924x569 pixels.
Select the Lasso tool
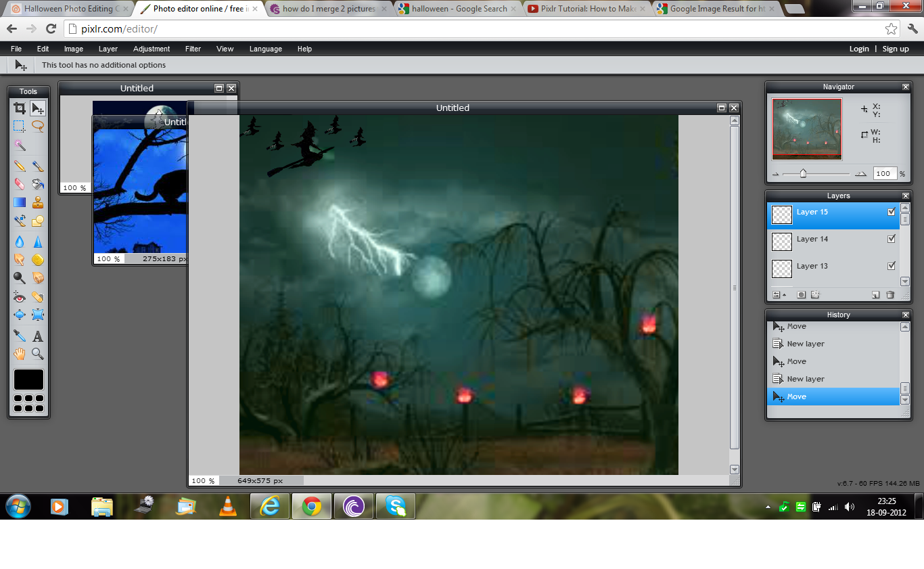coord(38,126)
